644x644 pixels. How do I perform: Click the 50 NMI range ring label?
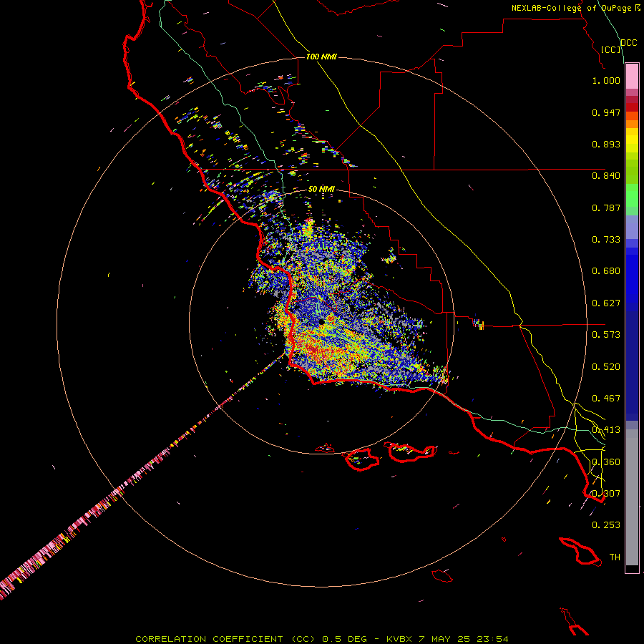tap(321, 189)
